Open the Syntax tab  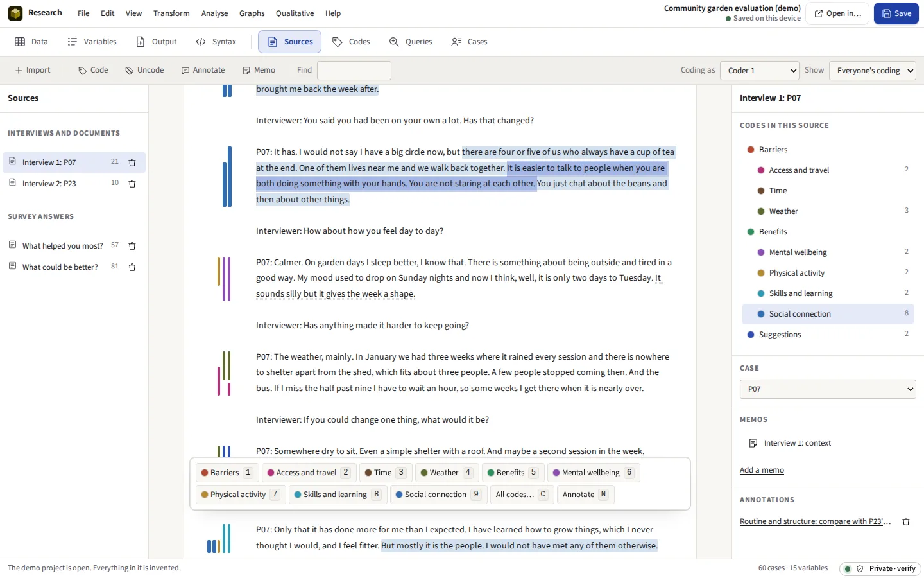[216, 42]
